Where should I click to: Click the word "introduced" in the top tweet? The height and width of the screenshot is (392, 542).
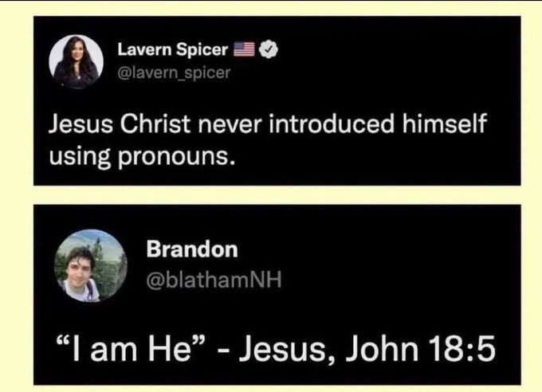click(331, 123)
